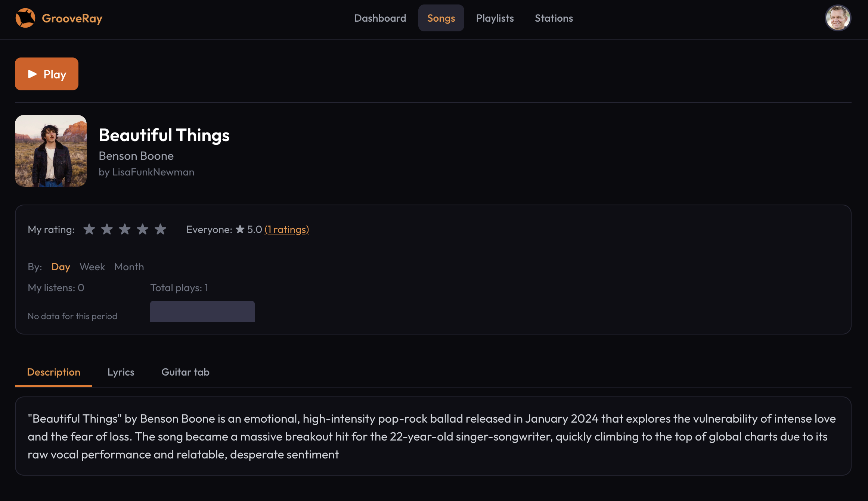The height and width of the screenshot is (501, 868).
Task: Rate song two stars
Action: click(x=107, y=229)
